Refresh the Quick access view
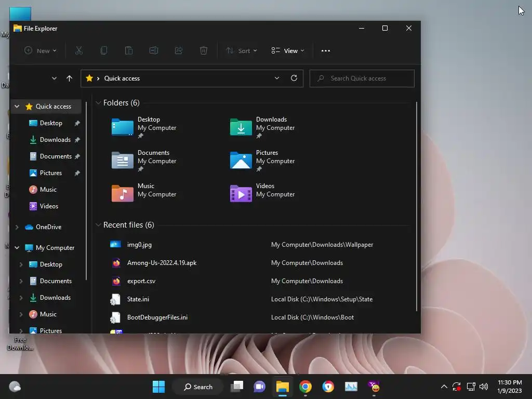The image size is (532, 399). coord(294,78)
